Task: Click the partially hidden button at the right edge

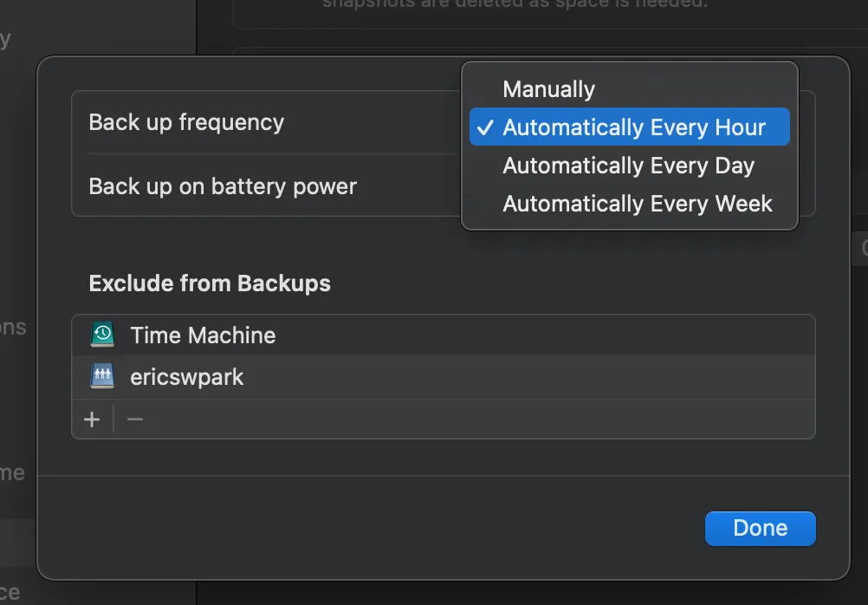Action: click(x=862, y=249)
